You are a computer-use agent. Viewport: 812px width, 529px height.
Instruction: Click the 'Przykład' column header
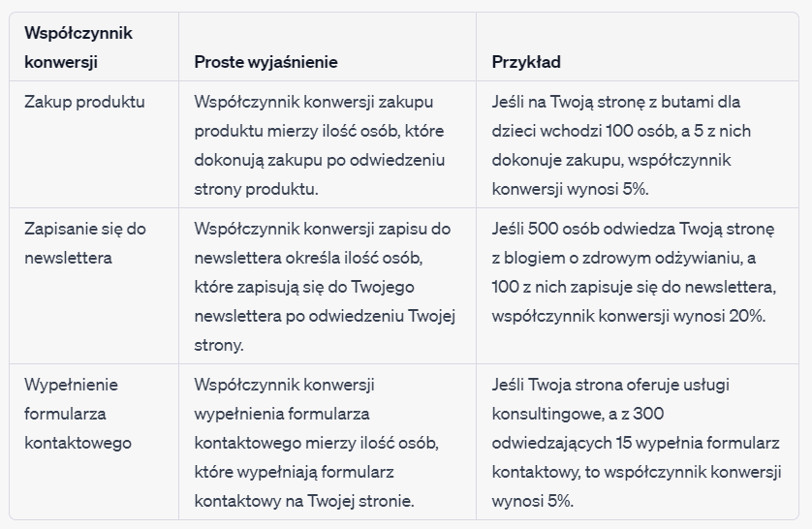point(526,62)
